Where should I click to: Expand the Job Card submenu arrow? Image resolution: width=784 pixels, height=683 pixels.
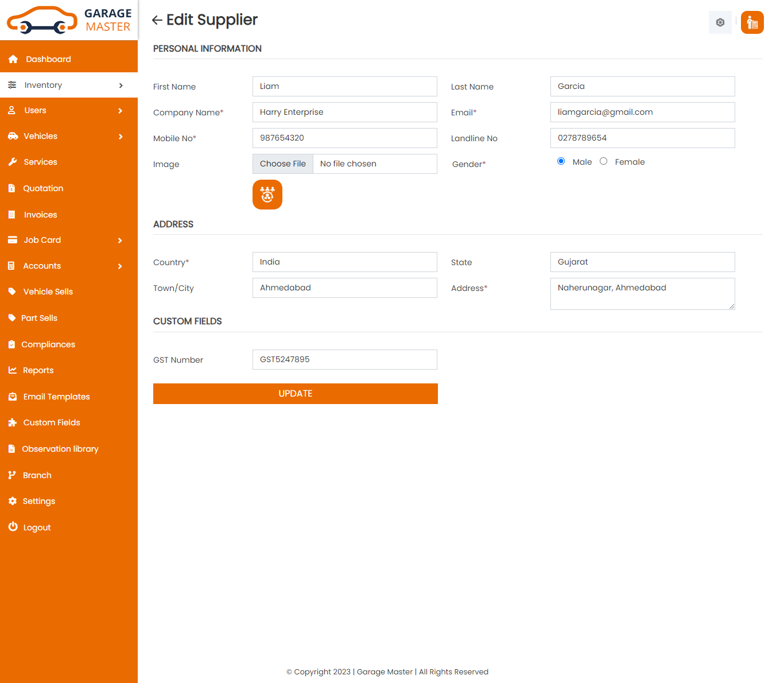click(120, 240)
